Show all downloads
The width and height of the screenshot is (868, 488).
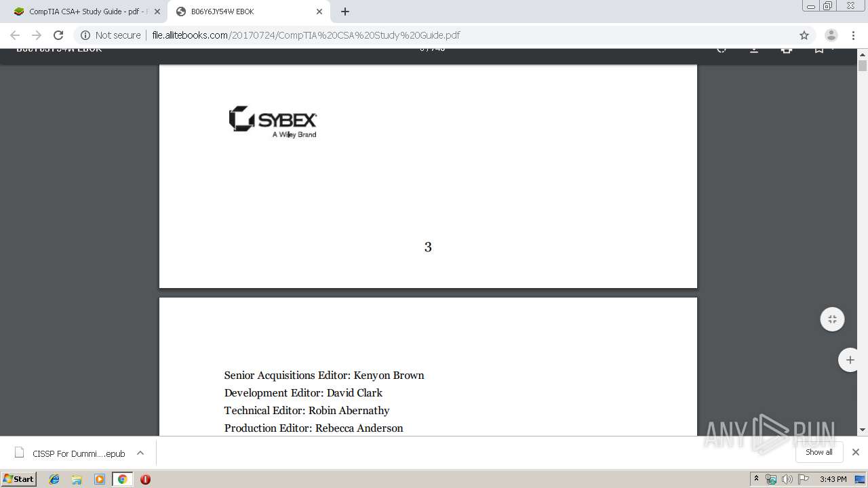818,452
